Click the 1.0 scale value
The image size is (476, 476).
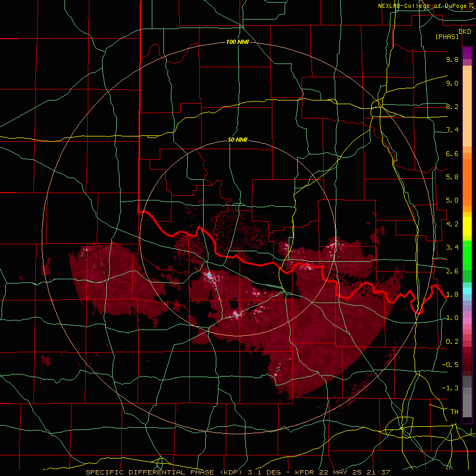point(452,318)
